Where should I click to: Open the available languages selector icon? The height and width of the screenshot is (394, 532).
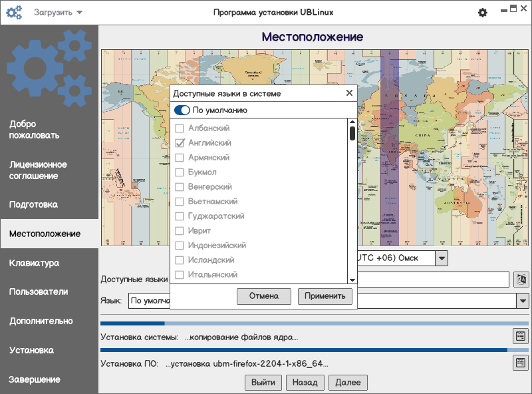[x=520, y=280]
